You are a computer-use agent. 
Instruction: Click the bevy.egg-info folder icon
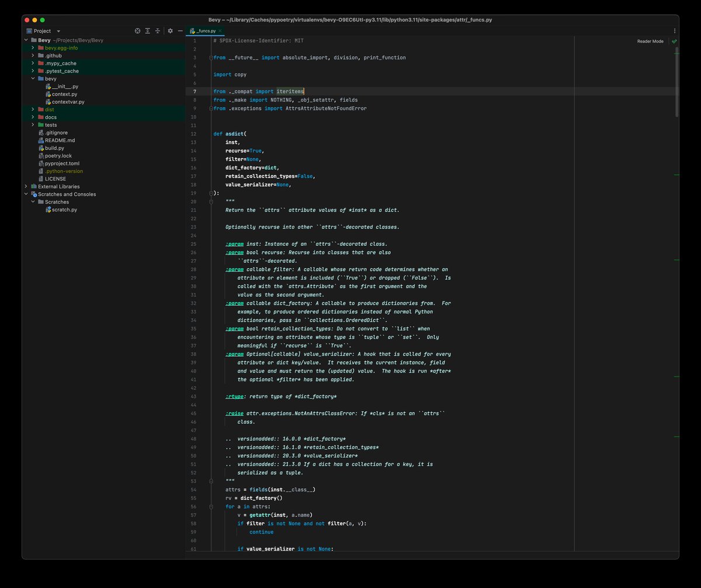tap(40, 48)
